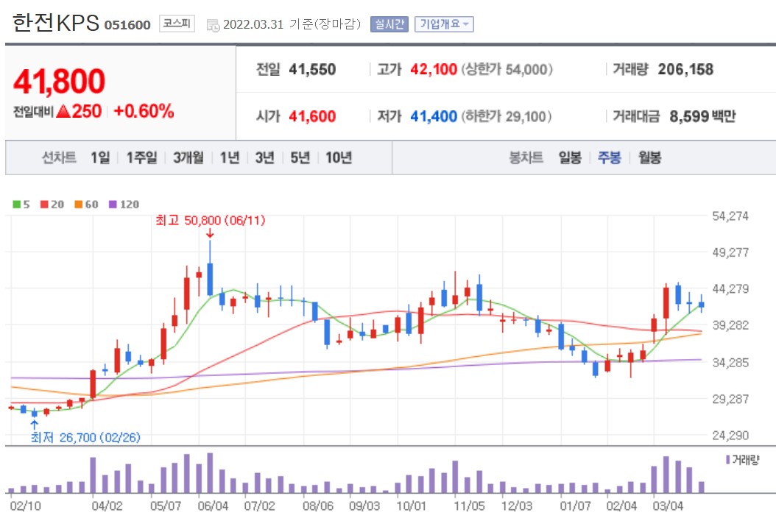Viewport: 776px width, 532px height.
Task: Click the 34,285 price axis label
Action: pyautogui.click(x=730, y=363)
